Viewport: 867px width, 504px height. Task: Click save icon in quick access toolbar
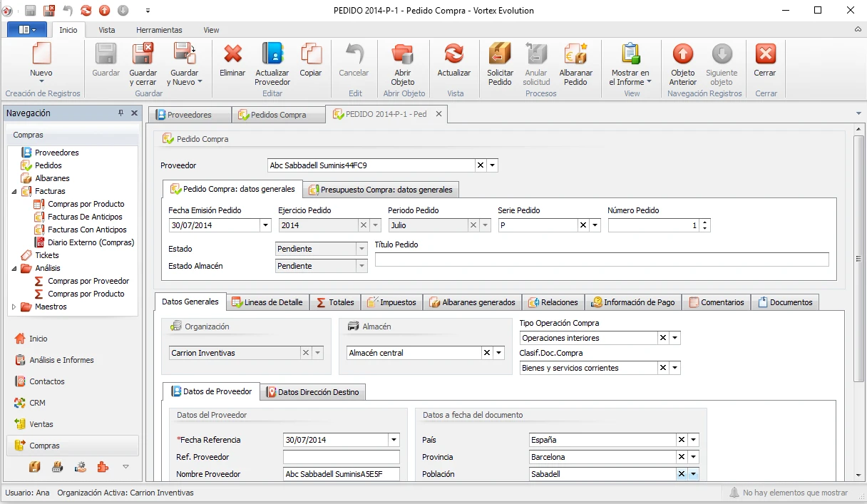[x=30, y=11]
